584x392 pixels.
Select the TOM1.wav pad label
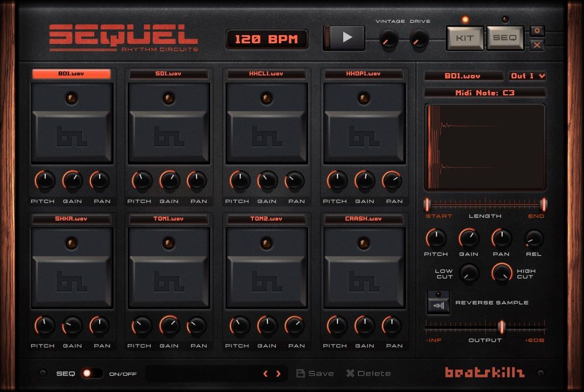pyautogui.click(x=168, y=219)
